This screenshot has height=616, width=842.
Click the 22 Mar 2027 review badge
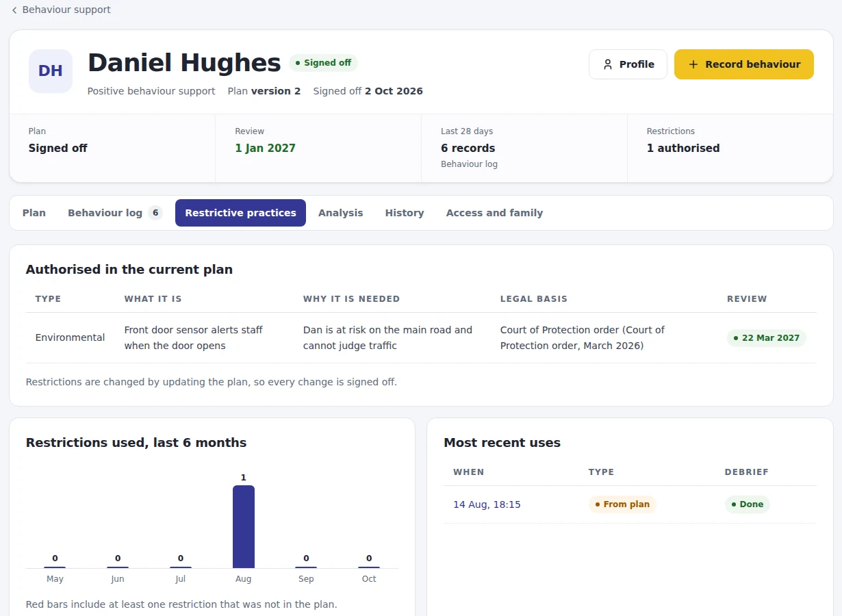click(x=767, y=338)
